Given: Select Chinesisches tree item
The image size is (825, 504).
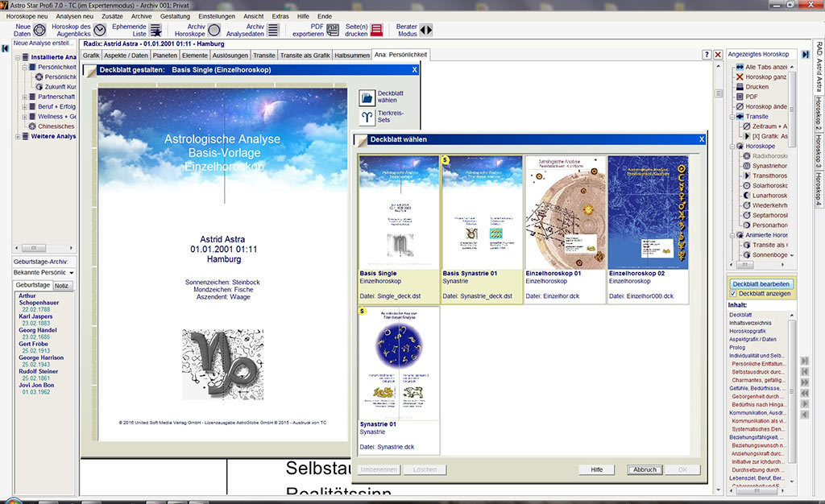Looking at the screenshot, I should click(x=56, y=126).
